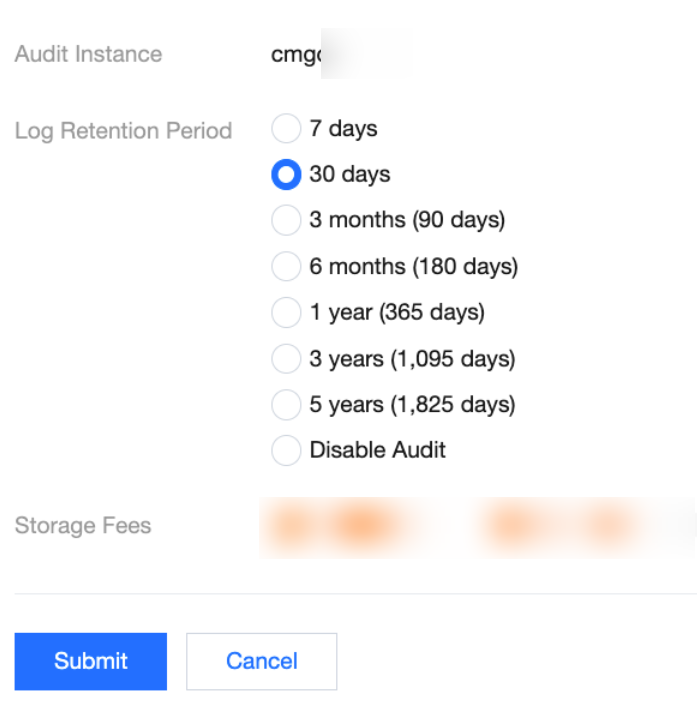
Task: Select the 7 days retention radio button
Action: pos(286,129)
